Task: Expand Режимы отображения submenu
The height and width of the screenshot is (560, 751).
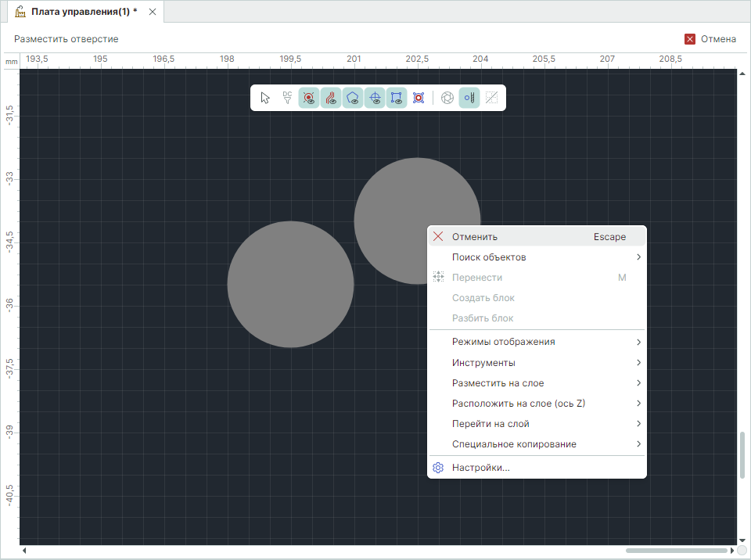Action: coord(537,342)
